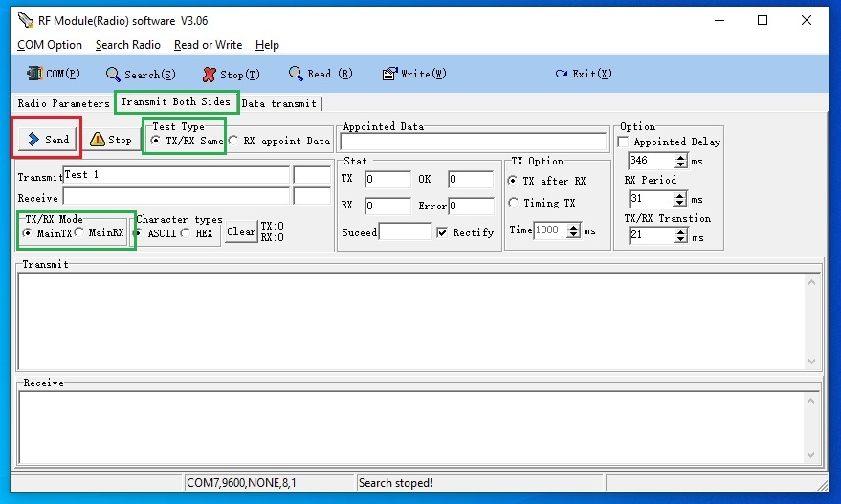Open the Read or Write menu
The height and width of the screenshot is (504, 841).
[209, 45]
